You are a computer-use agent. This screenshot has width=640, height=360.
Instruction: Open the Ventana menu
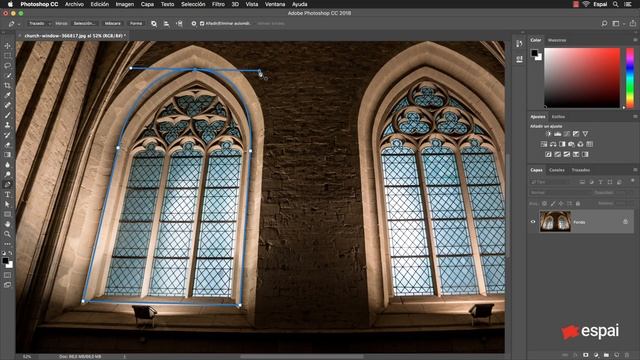pyautogui.click(x=275, y=4)
